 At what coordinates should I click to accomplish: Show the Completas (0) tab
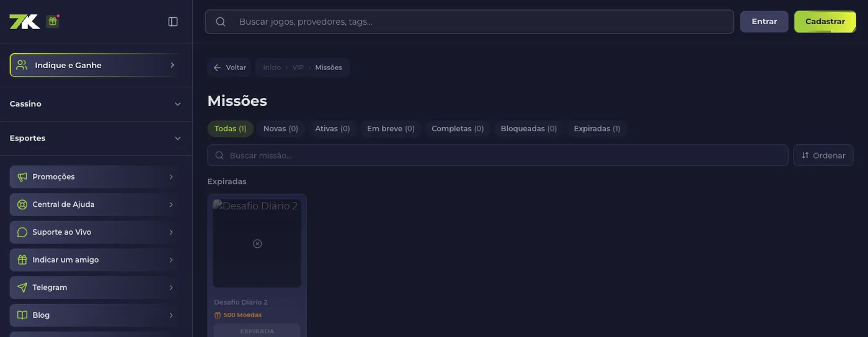click(x=458, y=129)
